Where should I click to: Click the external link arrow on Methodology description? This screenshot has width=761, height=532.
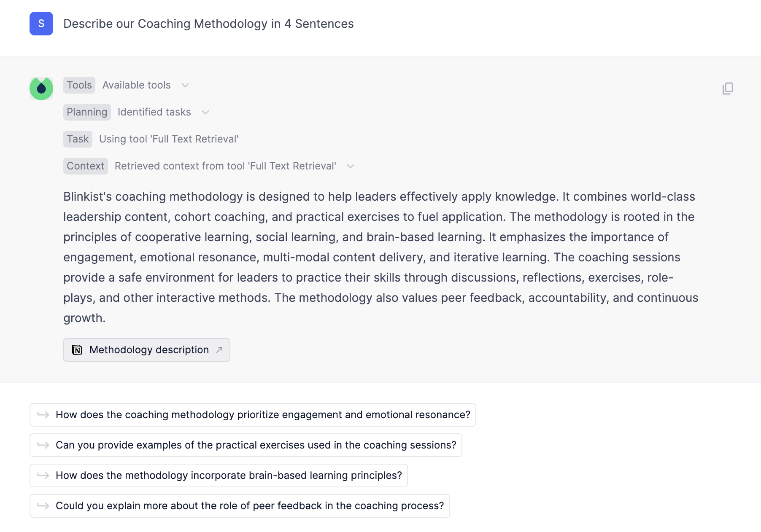[x=219, y=350]
